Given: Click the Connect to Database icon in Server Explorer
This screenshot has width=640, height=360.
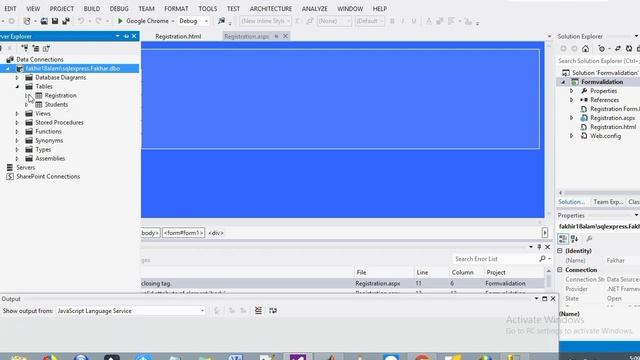Looking at the screenshot, I should click(x=24, y=48).
